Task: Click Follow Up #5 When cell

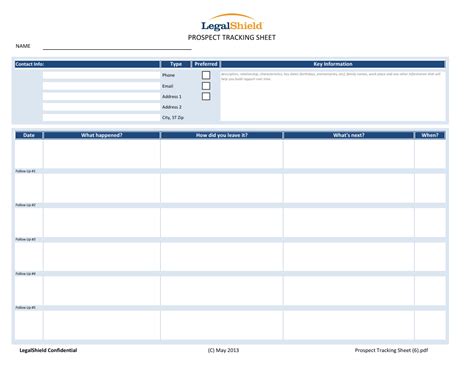Action: pos(430,325)
